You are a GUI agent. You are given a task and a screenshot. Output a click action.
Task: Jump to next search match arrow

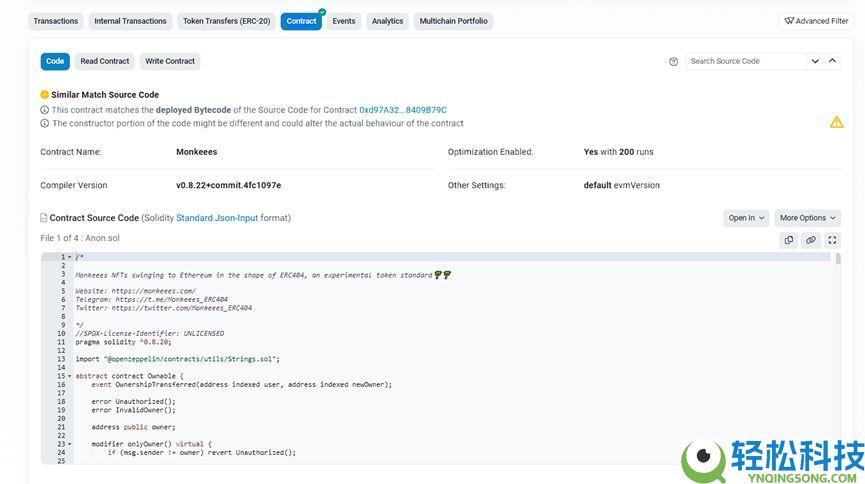pos(815,61)
